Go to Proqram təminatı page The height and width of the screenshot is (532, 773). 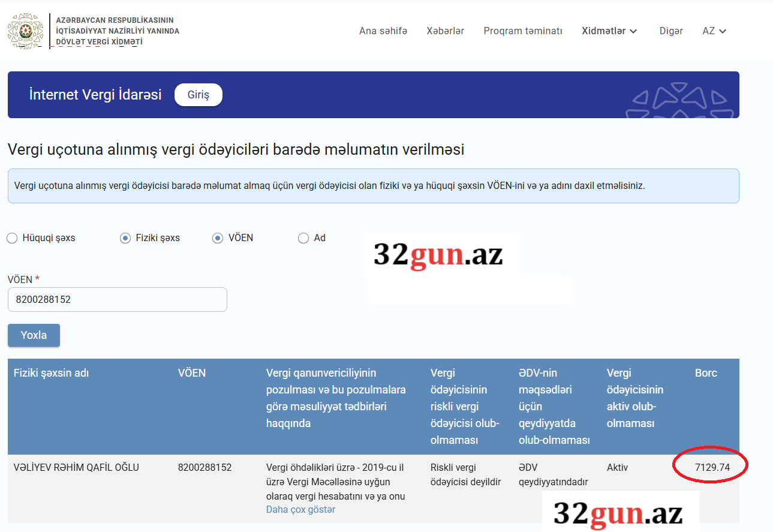pyautogui.click(x=523, y=31)
